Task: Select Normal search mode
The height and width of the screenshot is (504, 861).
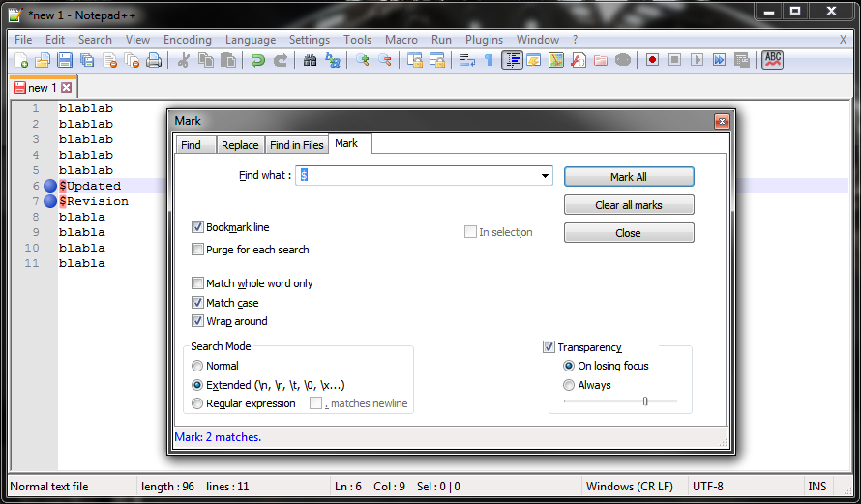Action: [x=197, y=366]
